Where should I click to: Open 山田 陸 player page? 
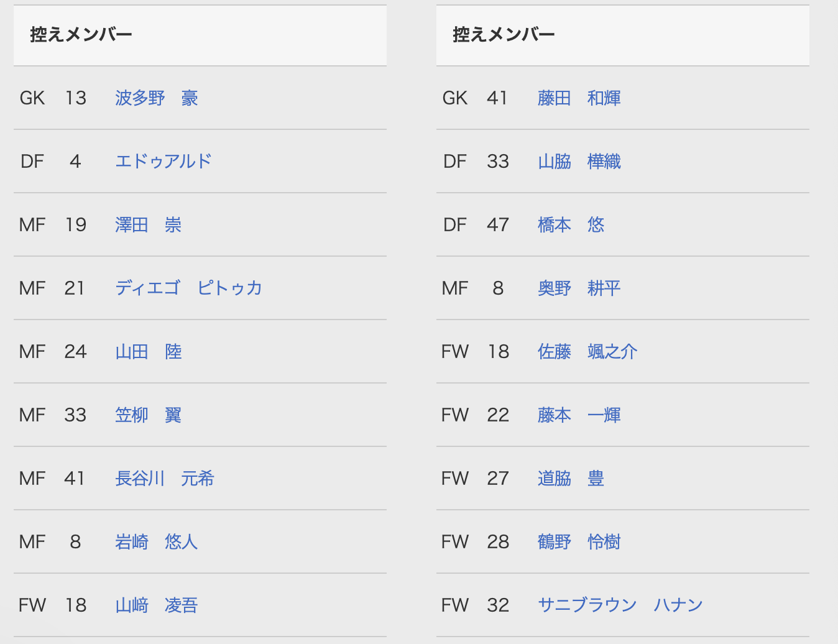(148, 352)
